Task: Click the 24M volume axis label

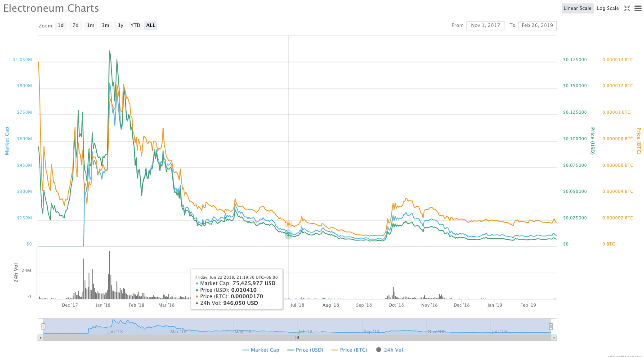Action: click(26, 271)
